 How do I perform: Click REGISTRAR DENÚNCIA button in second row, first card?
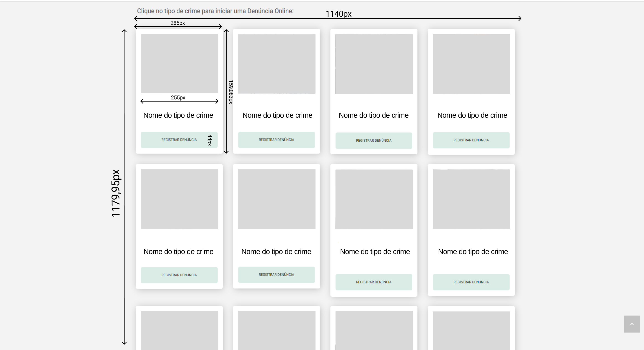point(179,275)
